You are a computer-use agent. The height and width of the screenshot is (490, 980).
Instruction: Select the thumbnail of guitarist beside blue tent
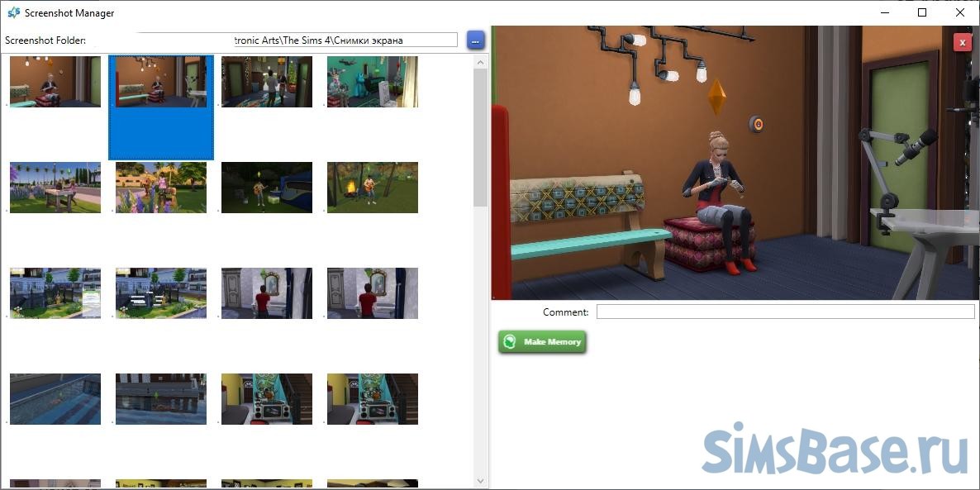[x=267, y=188]
